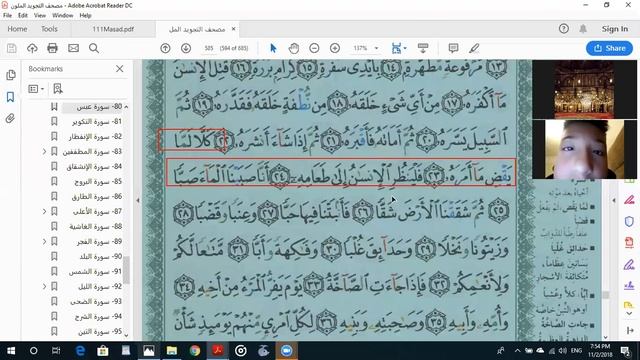Click the find current bookmark icon

pos(58,89)
